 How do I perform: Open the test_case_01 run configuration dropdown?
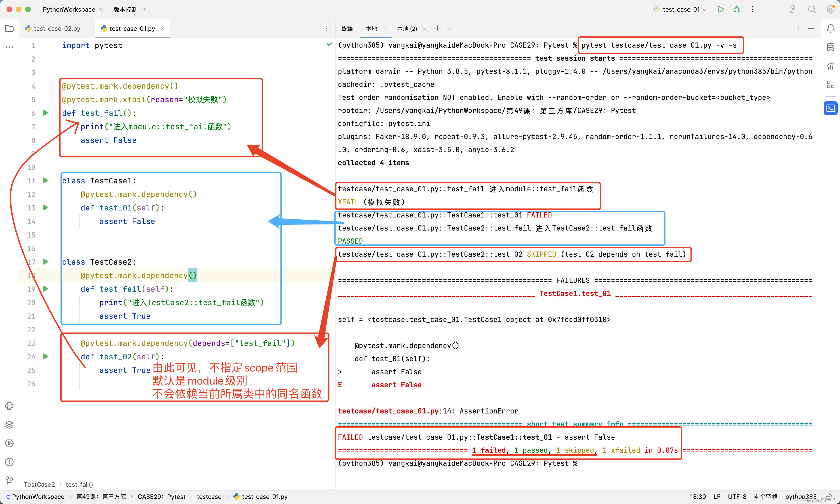[680, 10]
